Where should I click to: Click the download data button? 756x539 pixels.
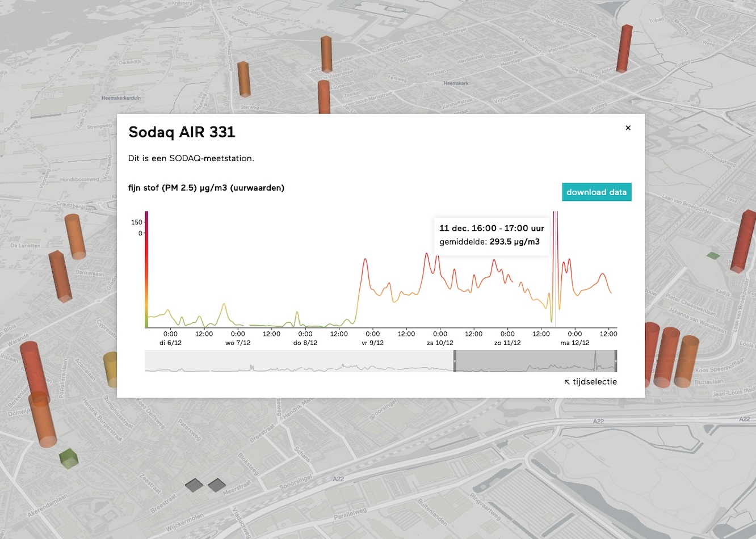(597, 192)
